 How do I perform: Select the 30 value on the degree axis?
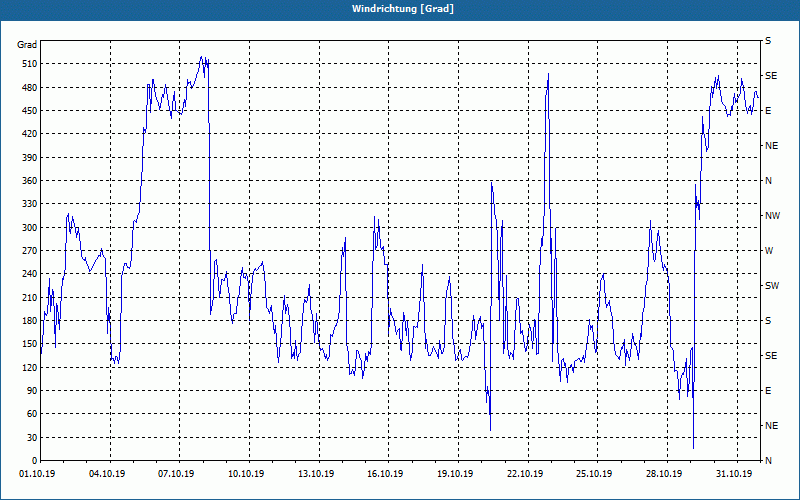pyautogui.click(x=32, y=437)
